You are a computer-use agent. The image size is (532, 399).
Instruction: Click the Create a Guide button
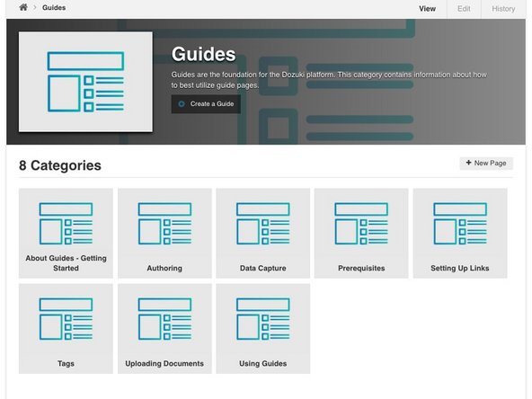206,104
